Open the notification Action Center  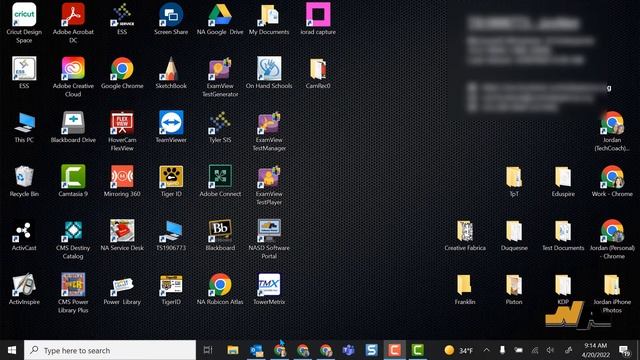pyautogui.click(x=624, y=350)
